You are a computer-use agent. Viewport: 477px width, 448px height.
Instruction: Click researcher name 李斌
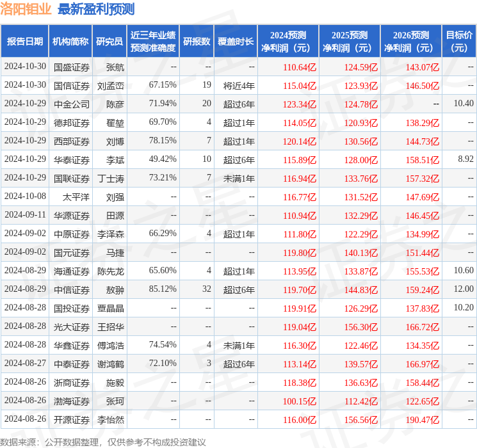click(115, 160)
